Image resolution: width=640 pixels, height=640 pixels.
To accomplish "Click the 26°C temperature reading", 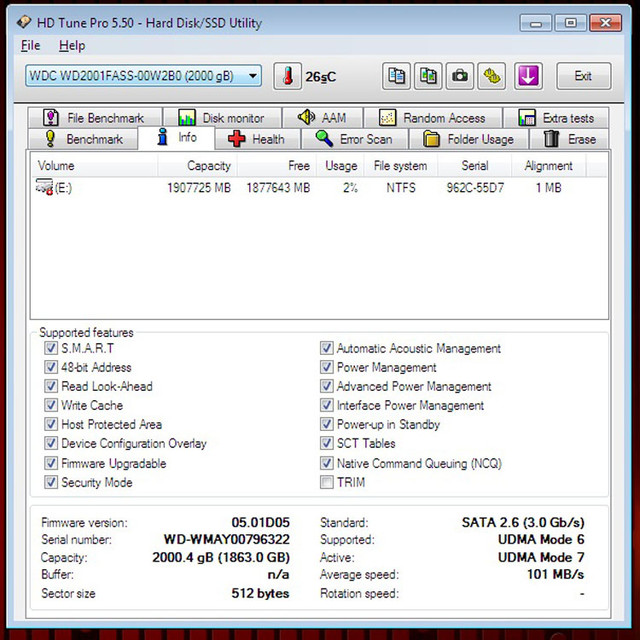I will pyautogui.click(x=320, y=77).
